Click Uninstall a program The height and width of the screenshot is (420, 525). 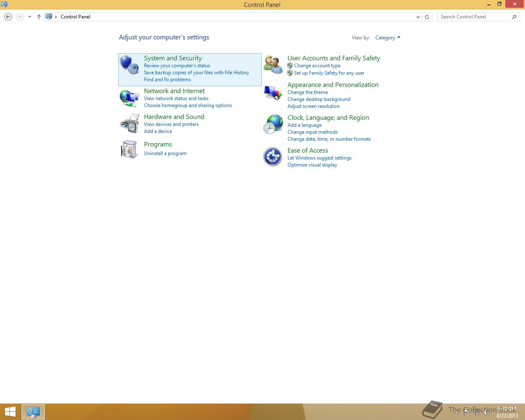165,153
